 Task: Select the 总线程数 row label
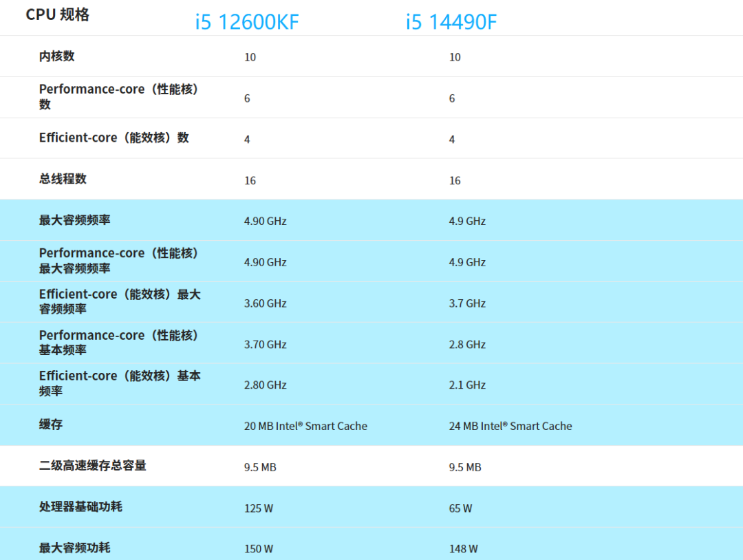tap(63, 179)
